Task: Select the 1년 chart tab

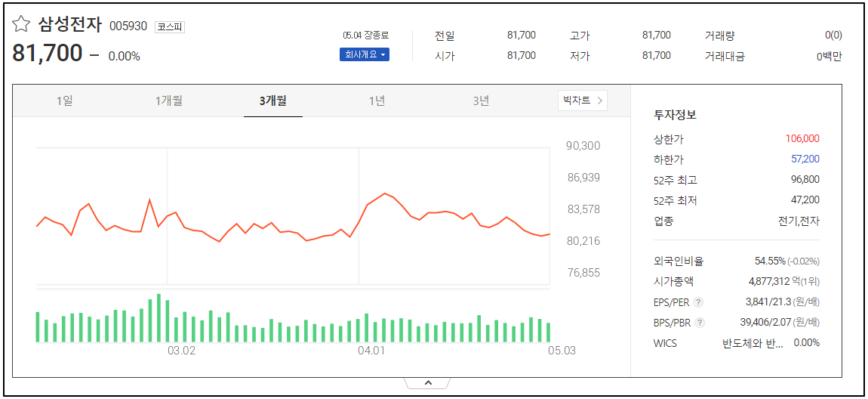Action: pos(377,101)
